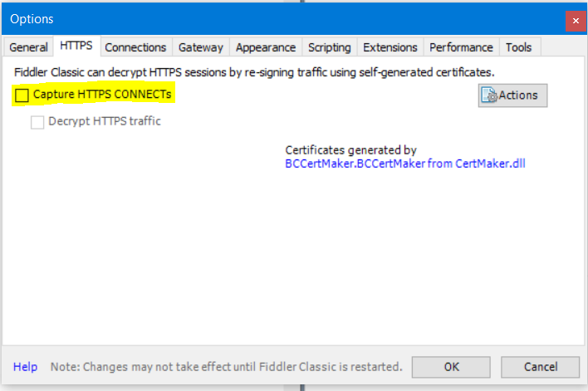This screenshot has width=588, height=391.
Task: Tick the Decrypt HTTPS traffic checkbox
Action: tap(37, 122)
